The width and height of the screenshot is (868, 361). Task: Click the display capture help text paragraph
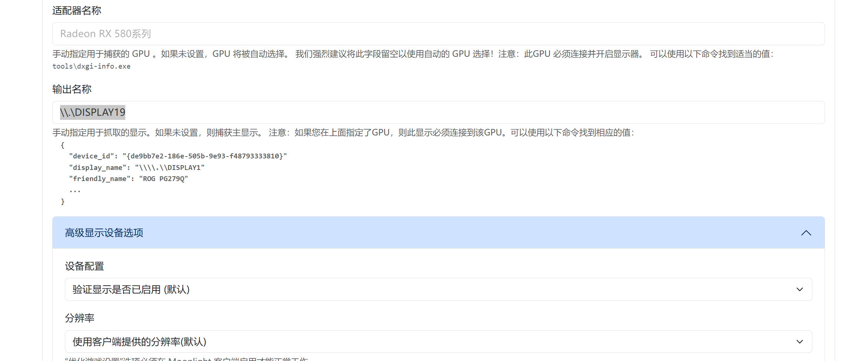click(343, 133)
